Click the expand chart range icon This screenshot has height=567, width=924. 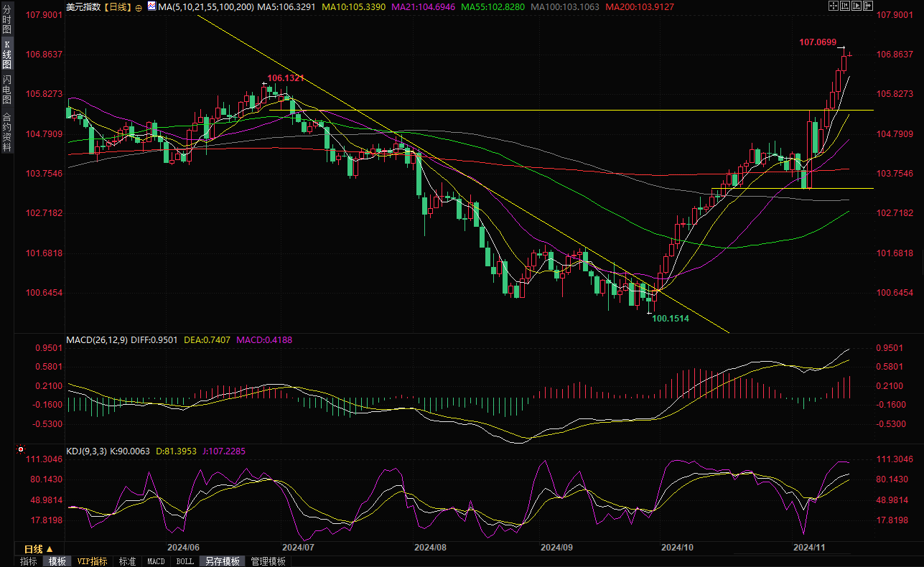coord(857,6)
